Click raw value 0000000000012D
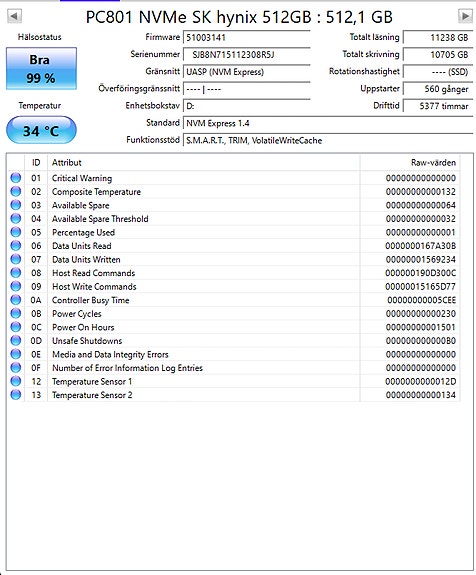476x575 pixels. 421,382
